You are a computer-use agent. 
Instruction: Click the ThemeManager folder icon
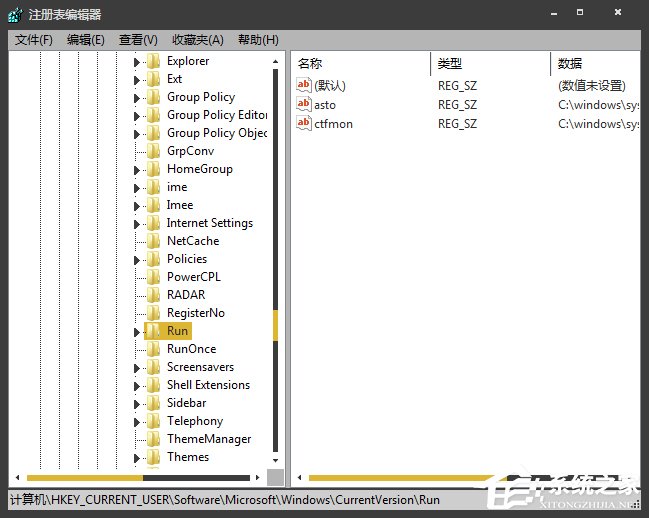(x=154, y=439)
